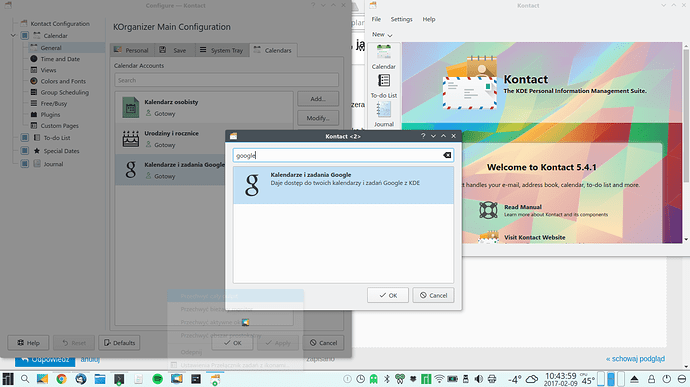The height and width of the screenshot is (387, 690).
Task: Open To-do List from the Kontact sidebar
Action: pos(384,86)
